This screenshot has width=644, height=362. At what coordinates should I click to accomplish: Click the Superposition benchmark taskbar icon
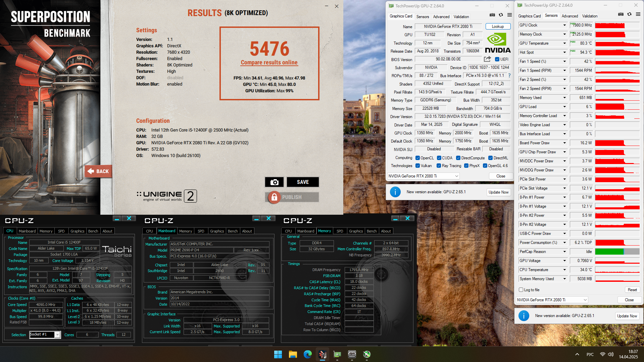(x=323, y=354)
